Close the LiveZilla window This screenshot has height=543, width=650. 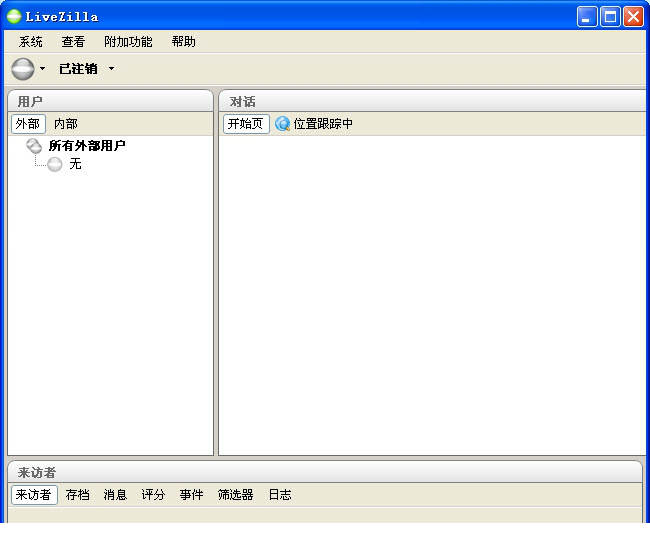(634, 17)
